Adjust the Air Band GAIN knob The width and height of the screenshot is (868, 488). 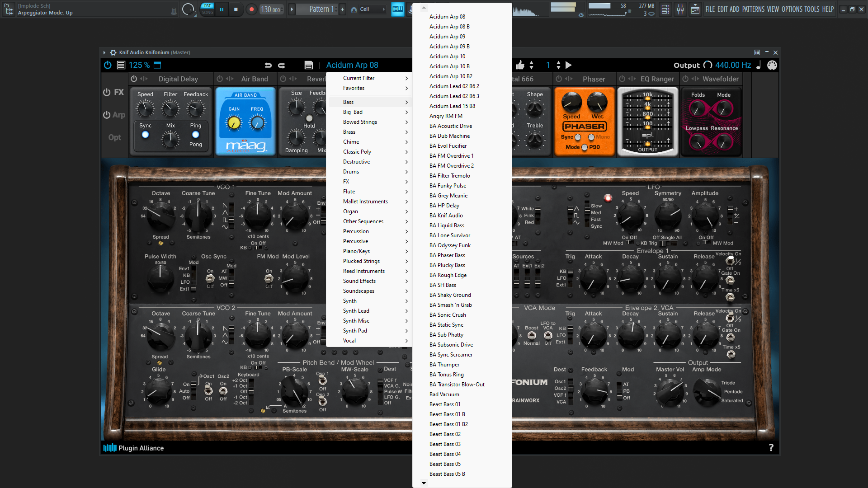[x=234, y=122]
